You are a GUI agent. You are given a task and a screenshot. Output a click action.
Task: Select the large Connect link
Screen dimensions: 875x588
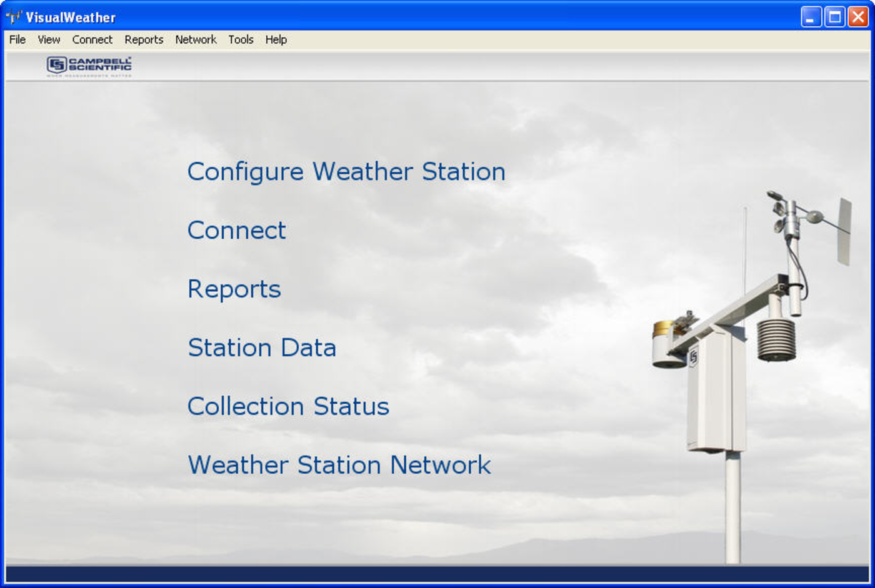coord(236,231)
